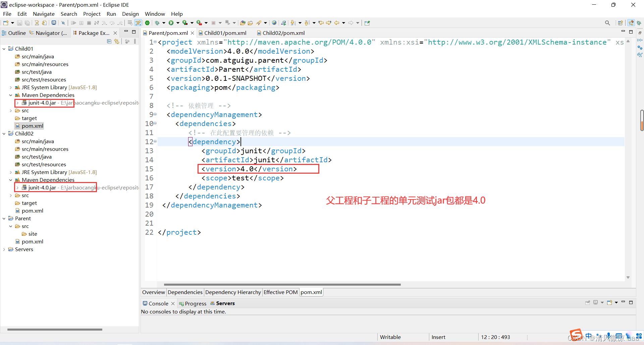Click the Coverage run toolbar icon
The height and width of the screenshot is (345, 644).
185,23
